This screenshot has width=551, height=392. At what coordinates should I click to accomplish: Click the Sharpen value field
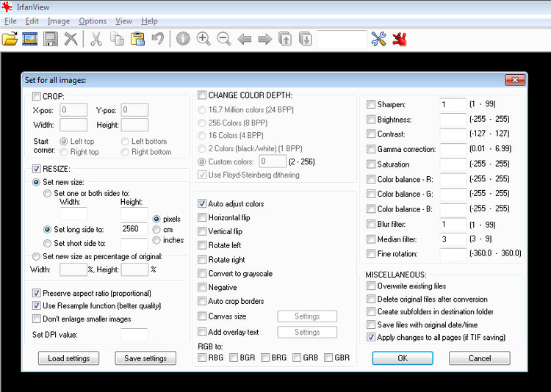tap(453, 104)
